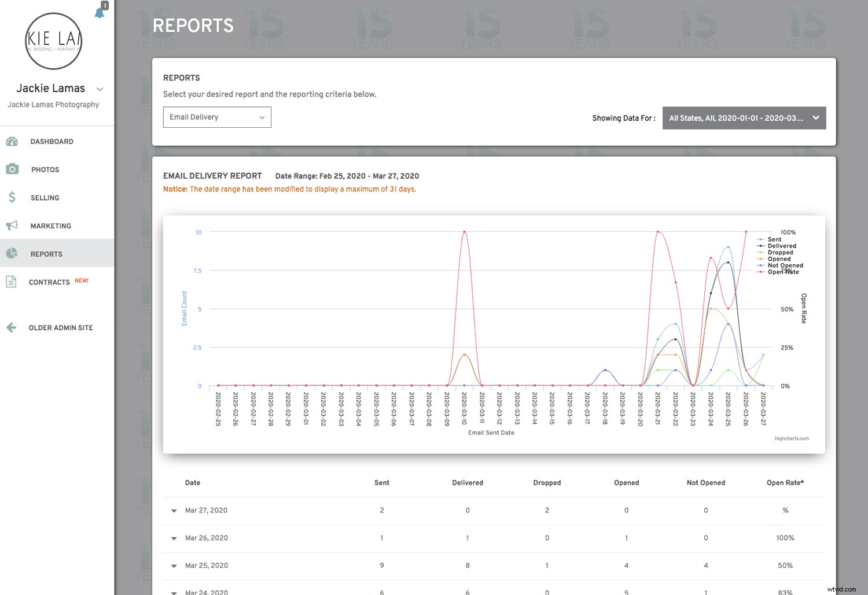Expand the Mar 26, 2020 row

174,538
